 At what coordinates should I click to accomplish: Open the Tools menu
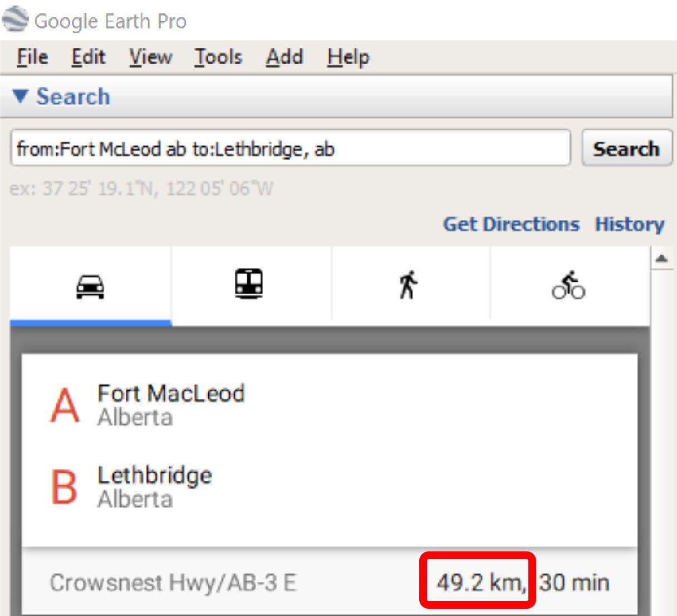218,57
